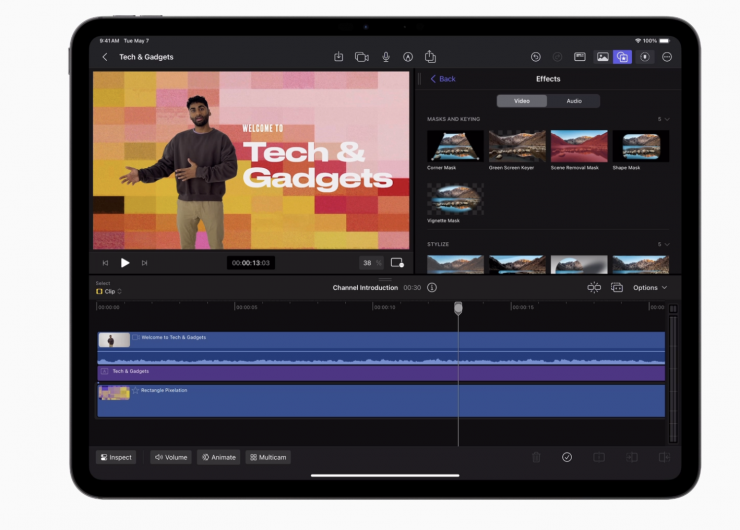Switch to the Audio effects tab
740x530 pixels.
point(574,101)
